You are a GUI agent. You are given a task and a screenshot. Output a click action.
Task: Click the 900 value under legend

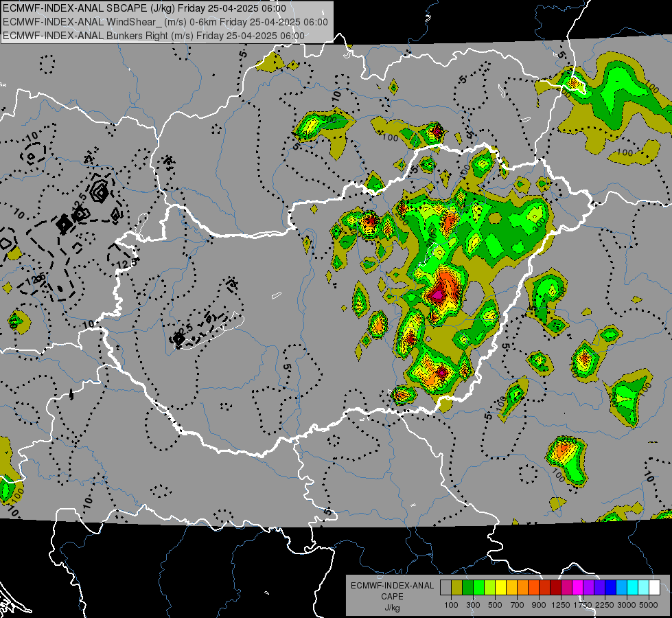pyautogui.click(x=539, y=605)
